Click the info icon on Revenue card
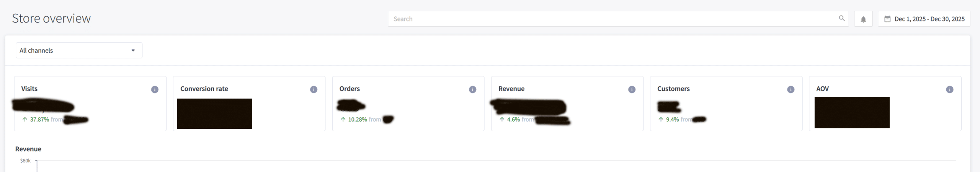 pos(632,89)
